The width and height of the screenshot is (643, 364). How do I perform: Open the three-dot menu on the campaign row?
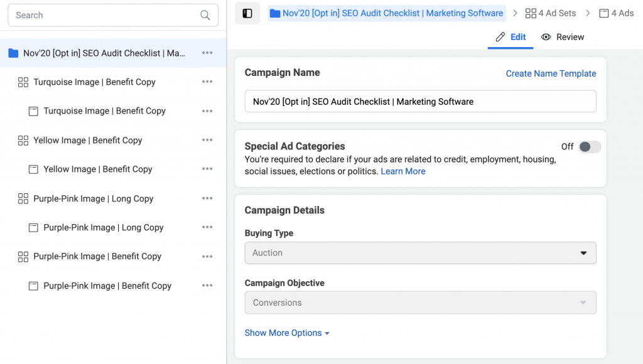(x=207, y=53)
